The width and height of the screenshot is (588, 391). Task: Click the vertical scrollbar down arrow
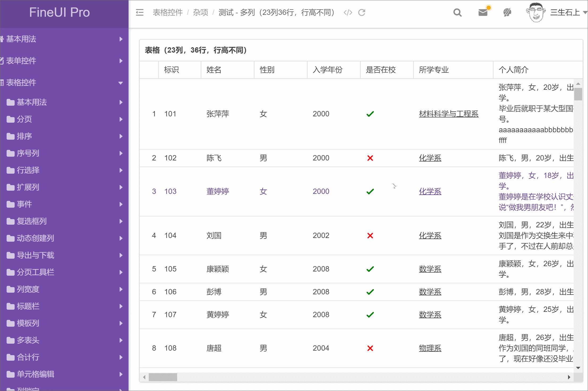tap(578, 368)
